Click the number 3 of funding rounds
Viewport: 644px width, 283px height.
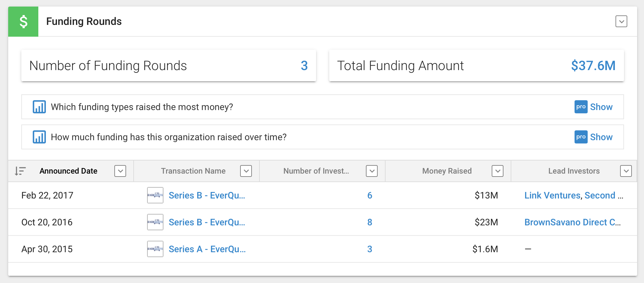(x=304, y=66)
